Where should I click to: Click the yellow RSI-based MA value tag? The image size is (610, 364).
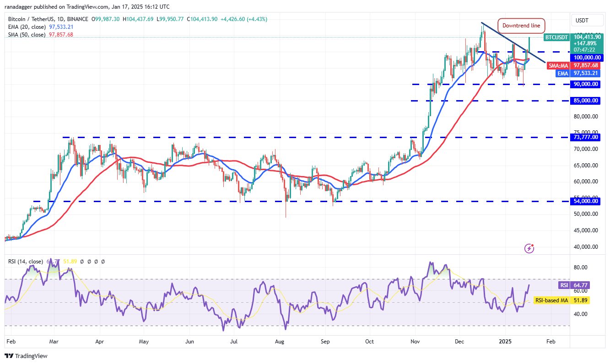pos(561,300)
